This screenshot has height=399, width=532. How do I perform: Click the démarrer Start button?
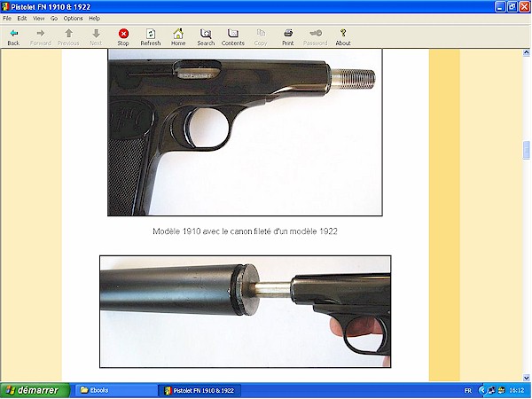pos(32,390)
